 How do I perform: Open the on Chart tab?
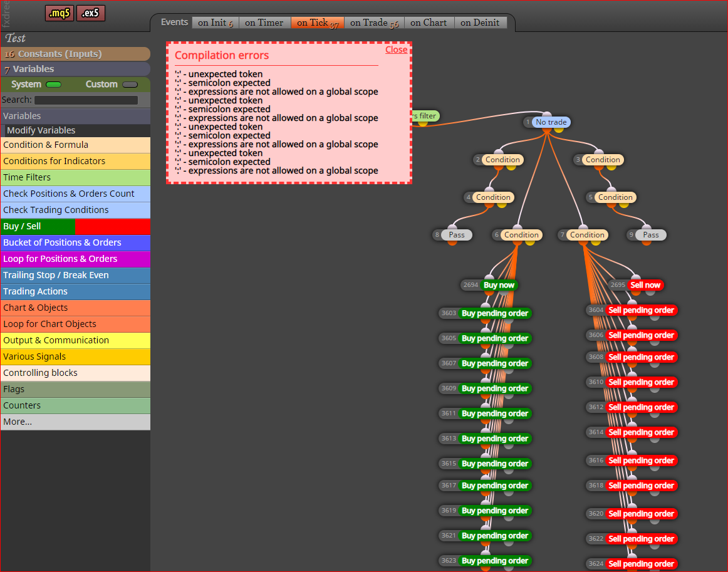(x=429, y=23)
